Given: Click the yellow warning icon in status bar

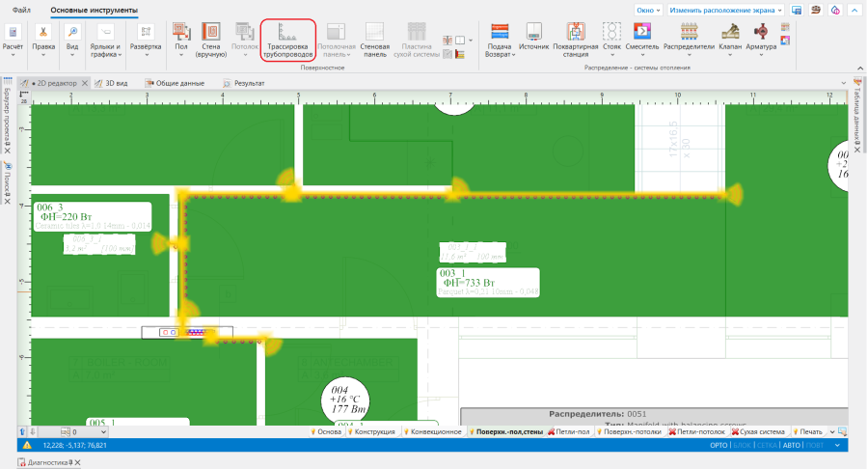Looking at the screenshot, I should 27,445.
